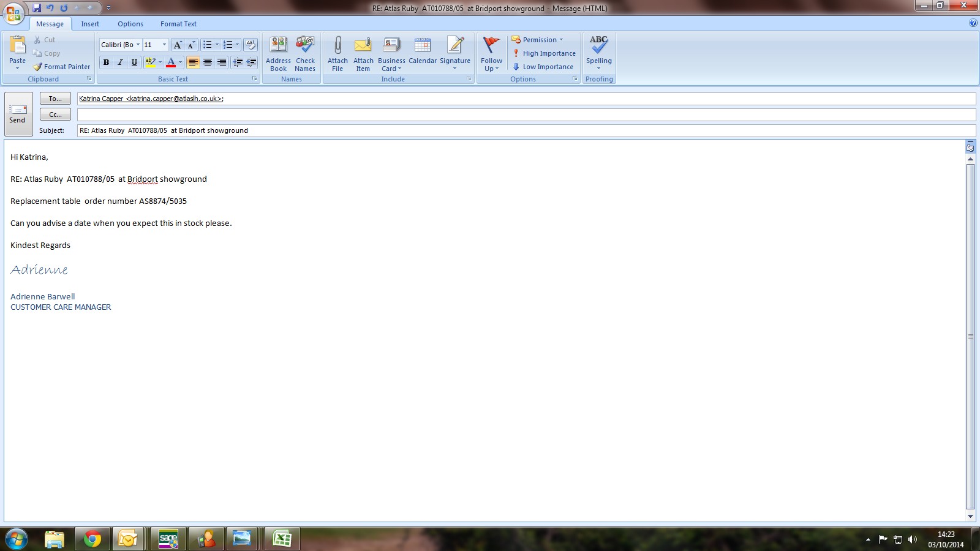Click the Subject text field
Image resolution: width=980 pixels, height=551 pixels.
click(x=526, y=130)
